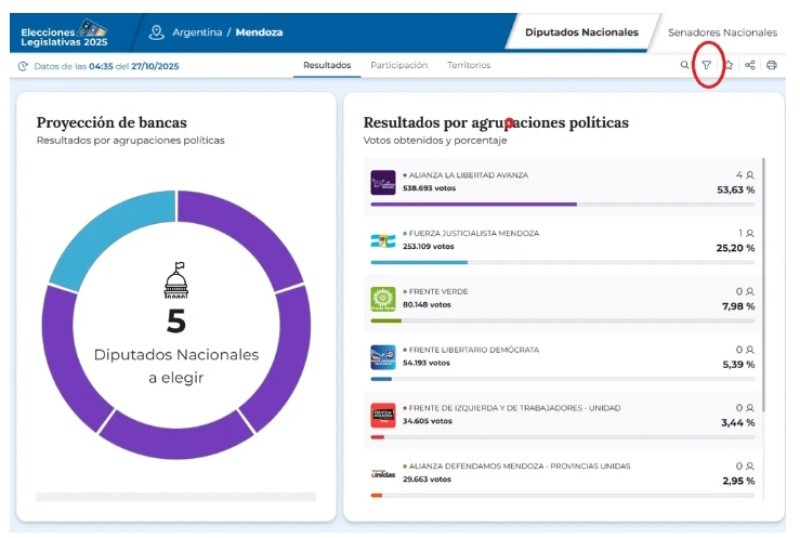This screenshot has height=538, width=800.
Task: Select the Resultados tab
Action: [x=327, y=66]
